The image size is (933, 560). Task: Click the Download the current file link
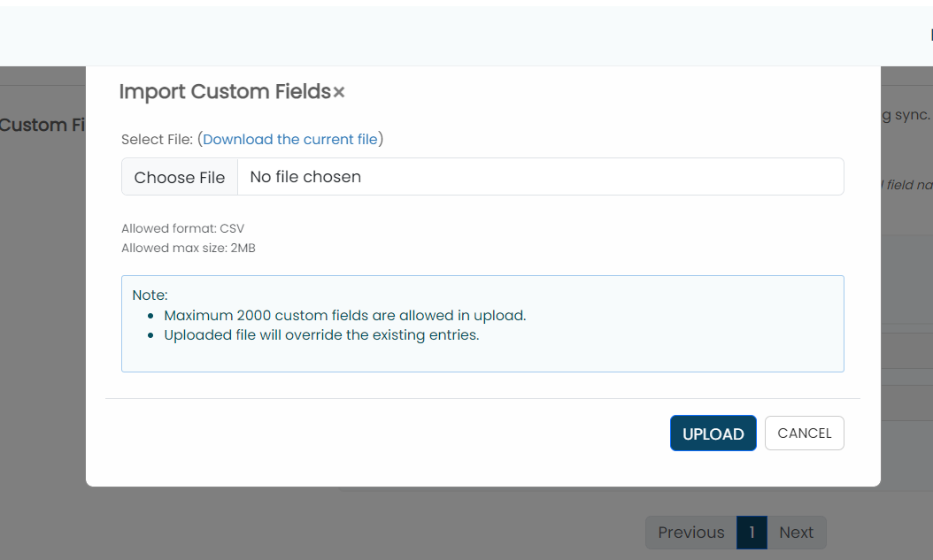[290, 139]
